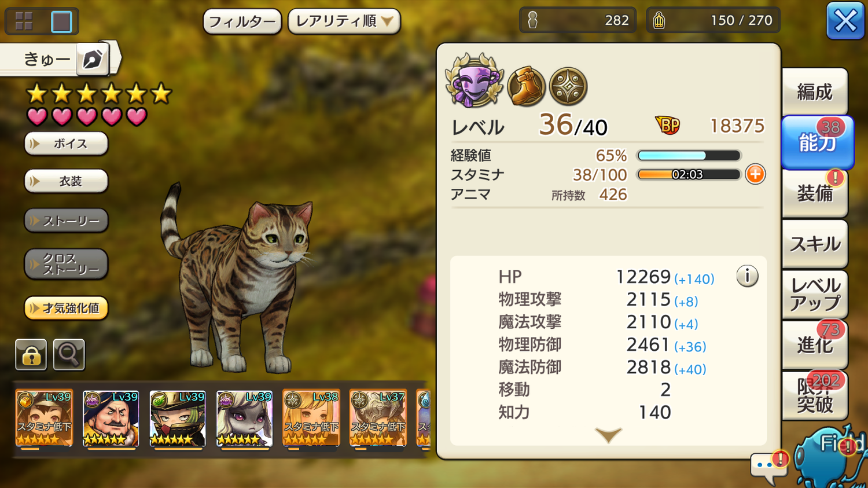Open レアリティ順 sort dropdown

pyautogui.click(x=344, y=21)
